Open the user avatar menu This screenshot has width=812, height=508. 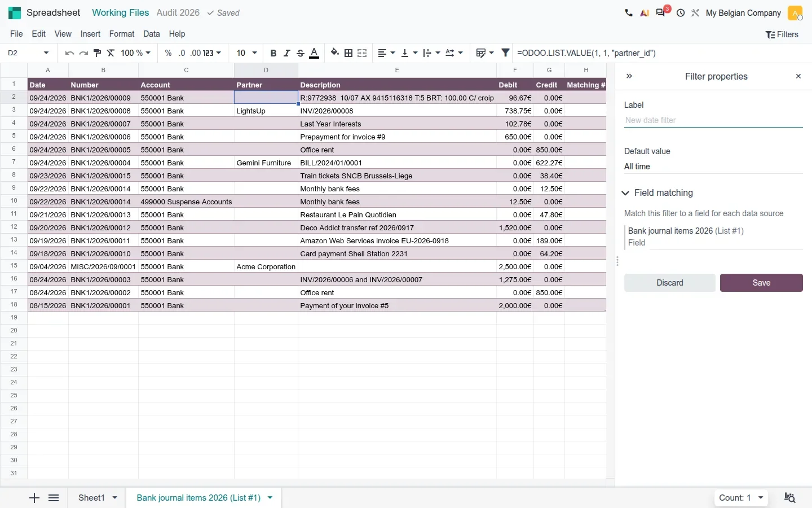point(795,12)
